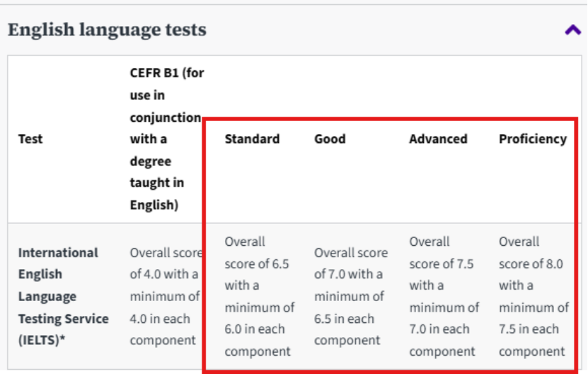
Task: Click the 'Overall score of 4.0' cell
Action: tap(165, 263)
